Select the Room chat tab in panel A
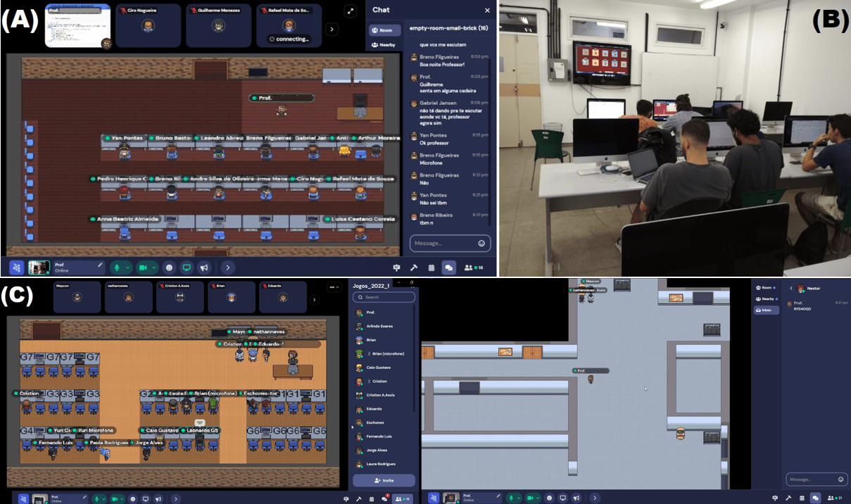The width and height of the screenshot is (851, 504). click(384, 30)
